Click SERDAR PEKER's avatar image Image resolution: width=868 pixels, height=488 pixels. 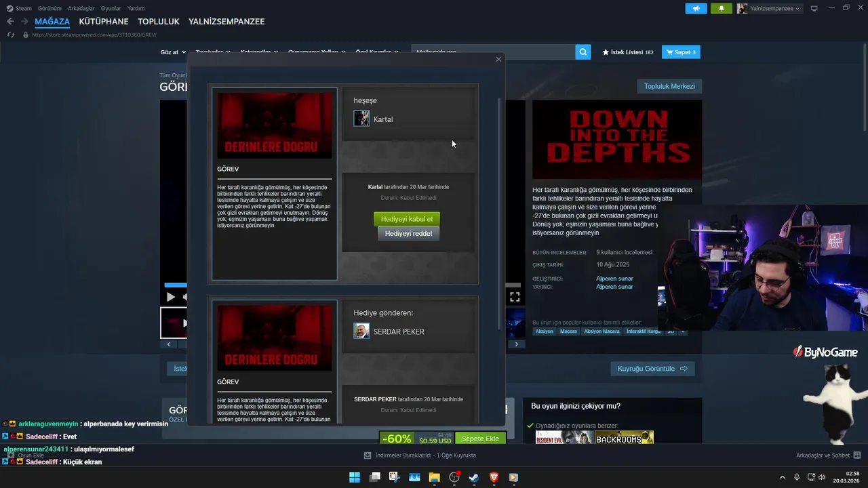(x=361, y=331)
